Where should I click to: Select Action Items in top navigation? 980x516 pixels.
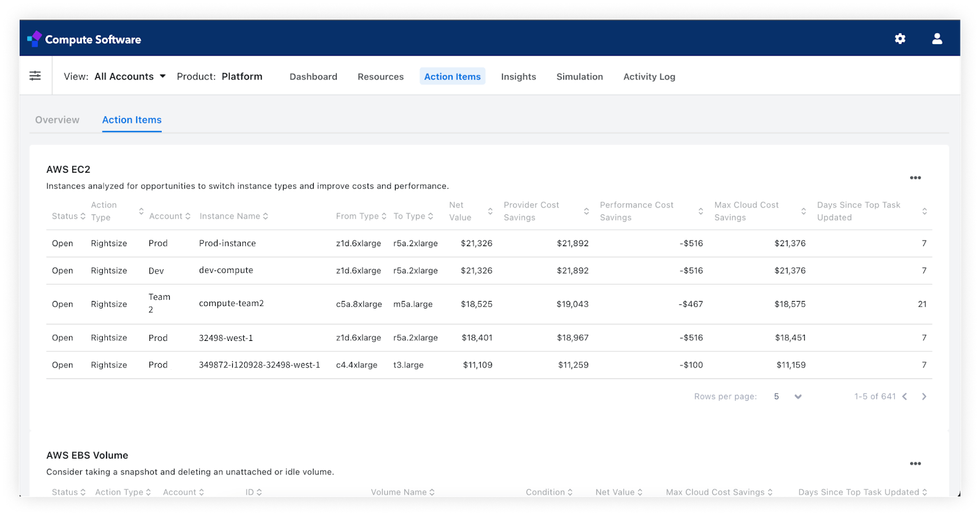(x=453, y=77)
